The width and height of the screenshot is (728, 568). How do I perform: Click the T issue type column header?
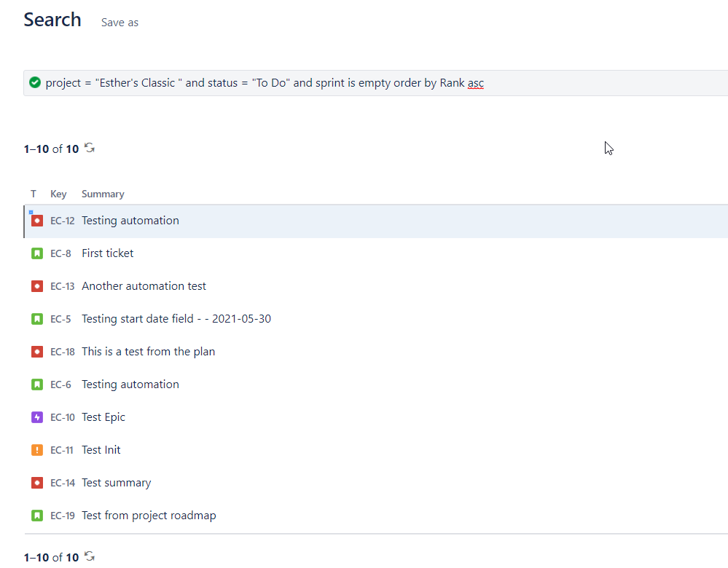pos(33,193)
